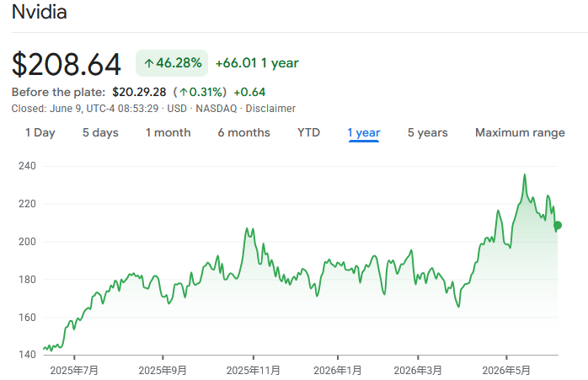Choose the 6 months range tab
Viewport: 588px width, 380px height.
pos(243,133)
